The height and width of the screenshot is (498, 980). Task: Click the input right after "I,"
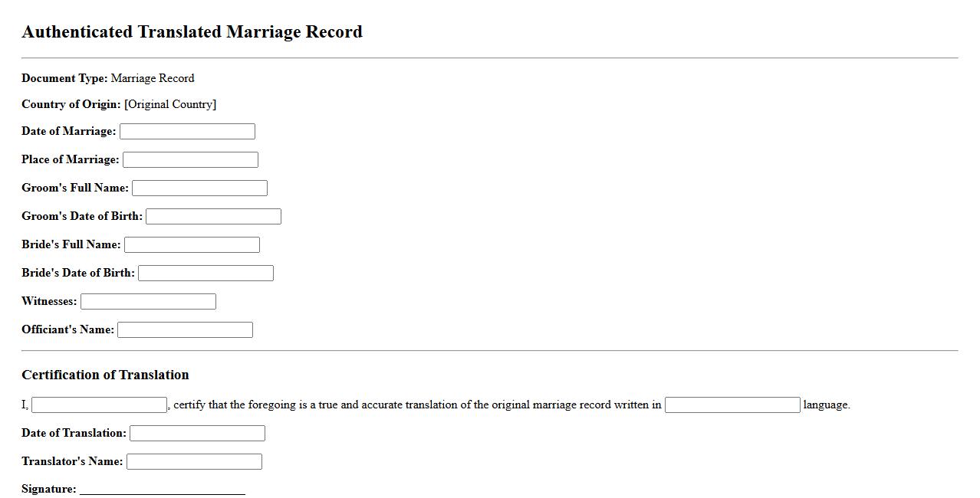99,405
